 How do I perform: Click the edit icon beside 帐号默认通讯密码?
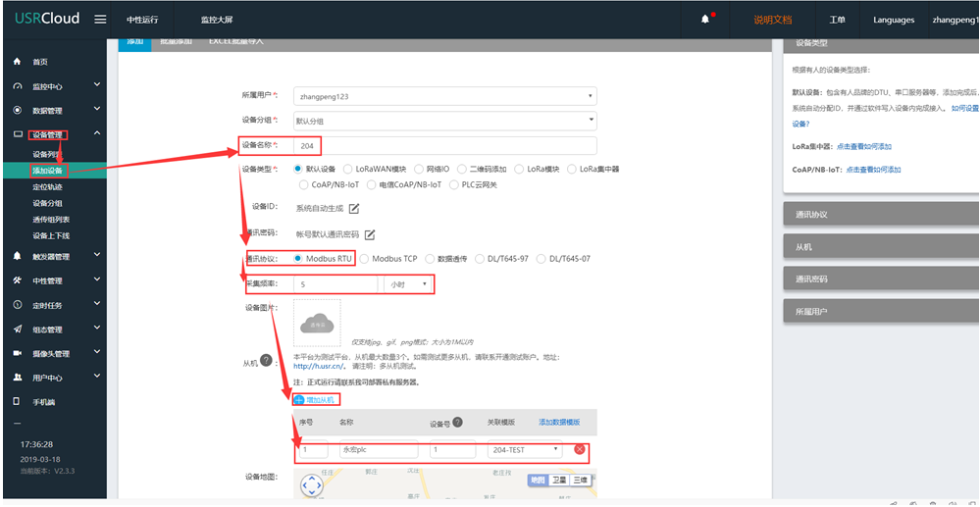click(370, 234)
